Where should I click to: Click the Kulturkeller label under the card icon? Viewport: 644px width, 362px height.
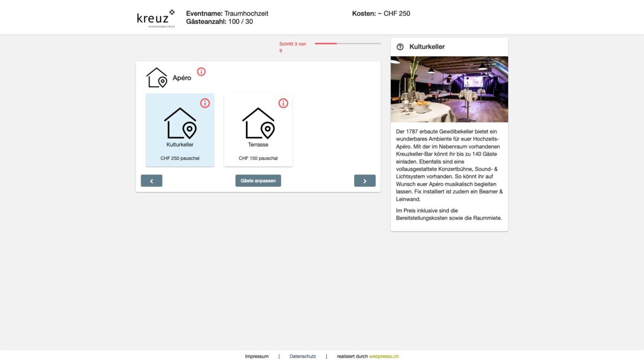(180, 145)
